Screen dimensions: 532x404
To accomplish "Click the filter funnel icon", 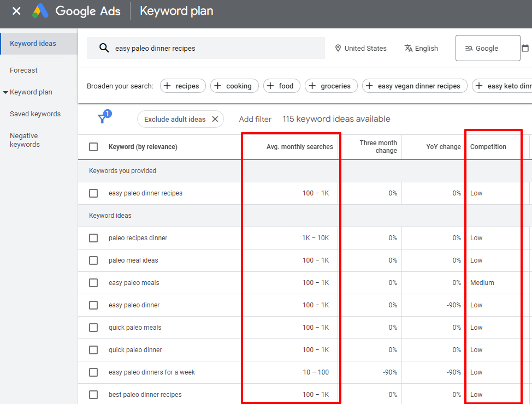I will click(x=102, y=119).
